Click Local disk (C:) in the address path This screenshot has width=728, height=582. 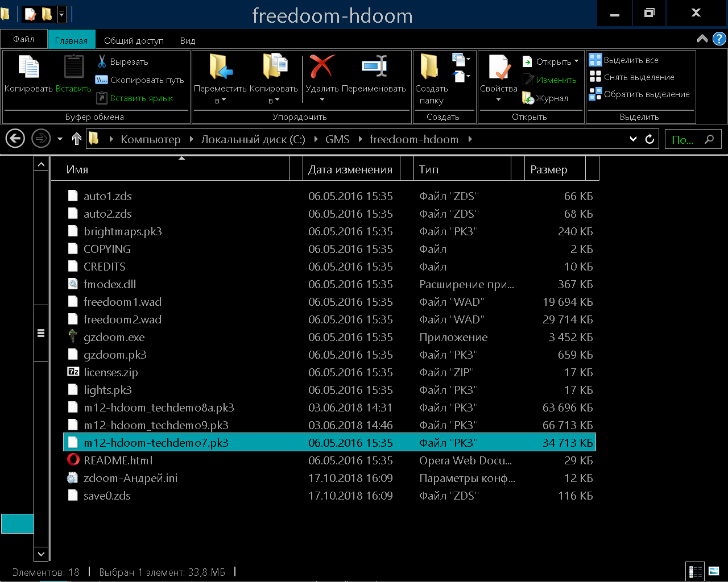[x=253, y=139]
